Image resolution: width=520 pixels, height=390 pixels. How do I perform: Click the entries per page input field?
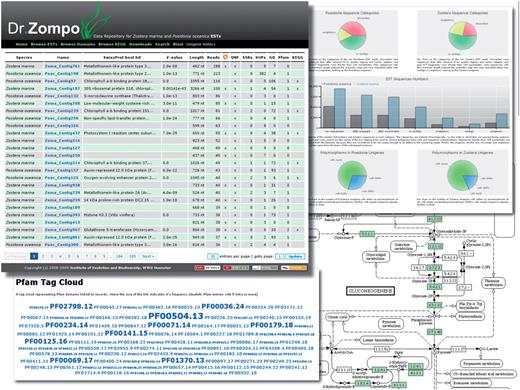(212, 256)
